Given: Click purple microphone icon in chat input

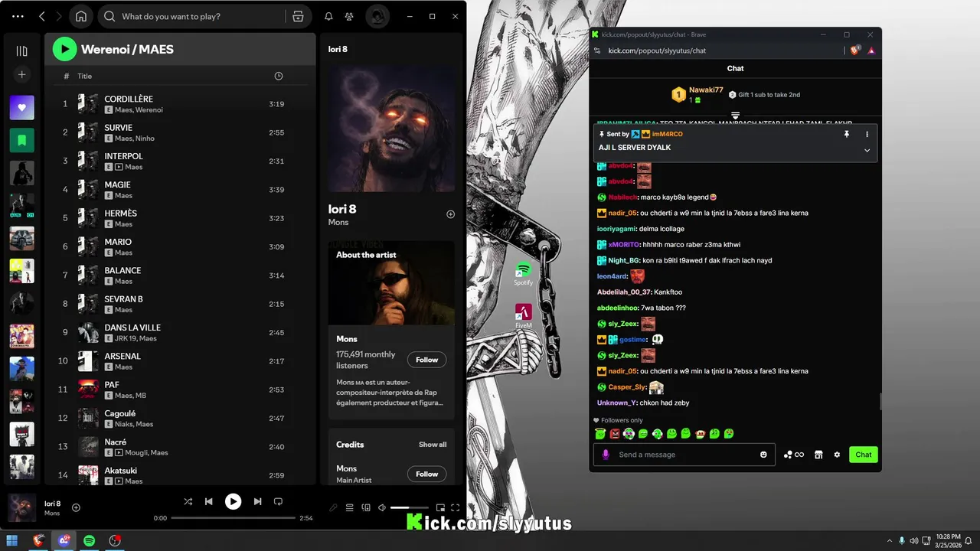Looking at the screenshot, I should pos(606,455).
